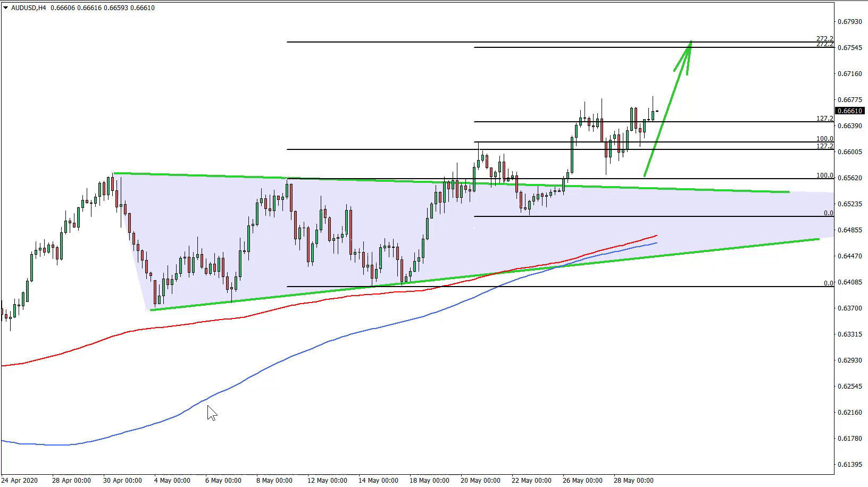Click the 0.67545 price scale label
Screen dimensions: 868x487
tap(849, 48)
